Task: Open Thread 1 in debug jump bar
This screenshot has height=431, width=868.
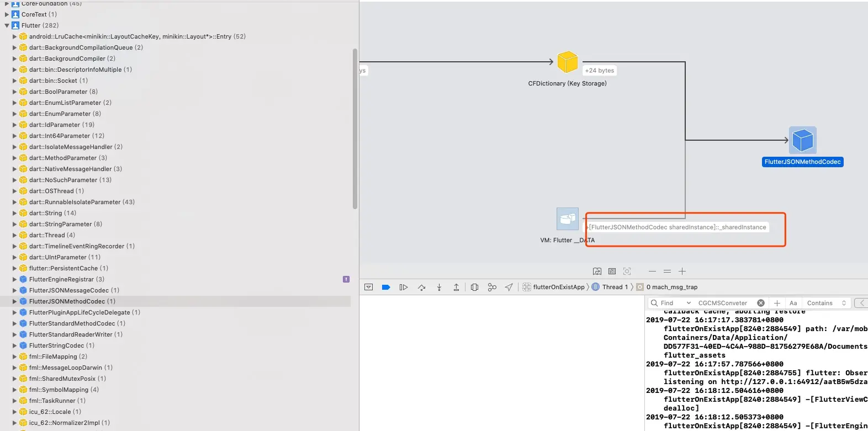Action: pyautogui.click(x=610, y=287)
